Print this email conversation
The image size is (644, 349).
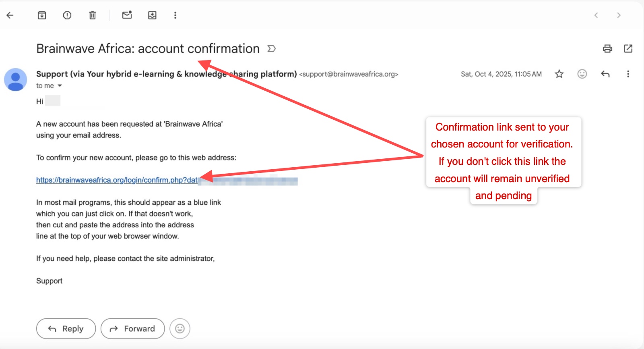coord(607,49)
